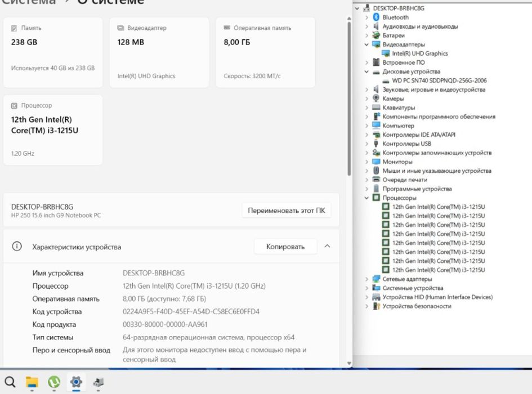
Task: Click the Код устройства value 0224A9F5-F40D-45EF
Action: click(x=191, y=311)
